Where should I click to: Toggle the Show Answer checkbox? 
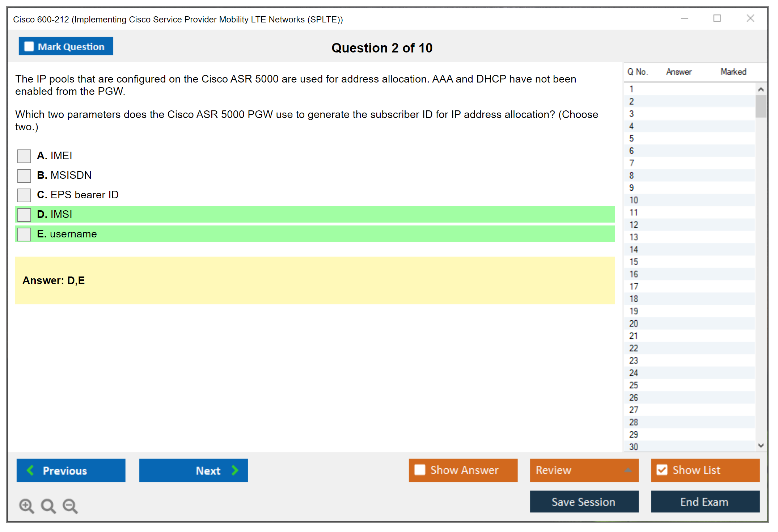tap(420, 470)
